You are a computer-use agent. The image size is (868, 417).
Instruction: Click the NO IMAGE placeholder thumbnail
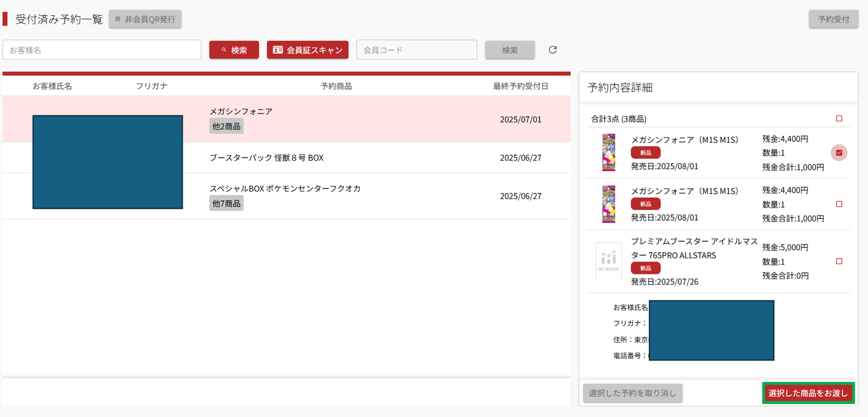point(608,261)
